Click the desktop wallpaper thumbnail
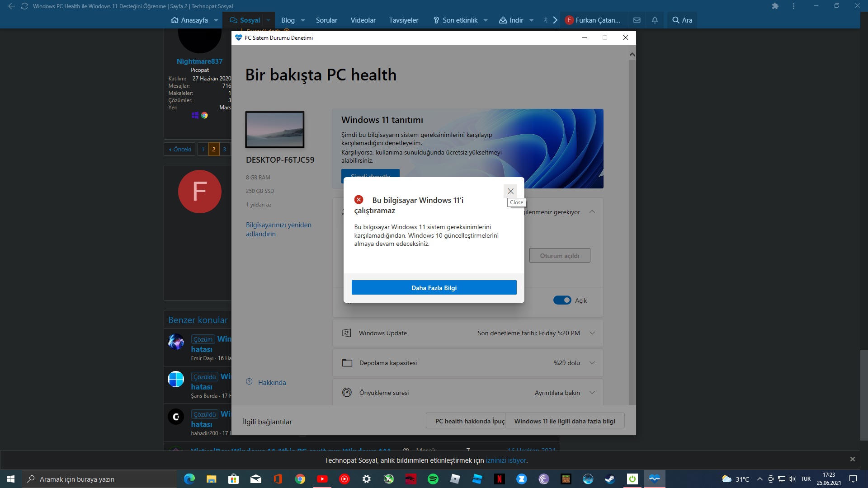The height and width of the screenshot is (488, 868). (274, 130)
